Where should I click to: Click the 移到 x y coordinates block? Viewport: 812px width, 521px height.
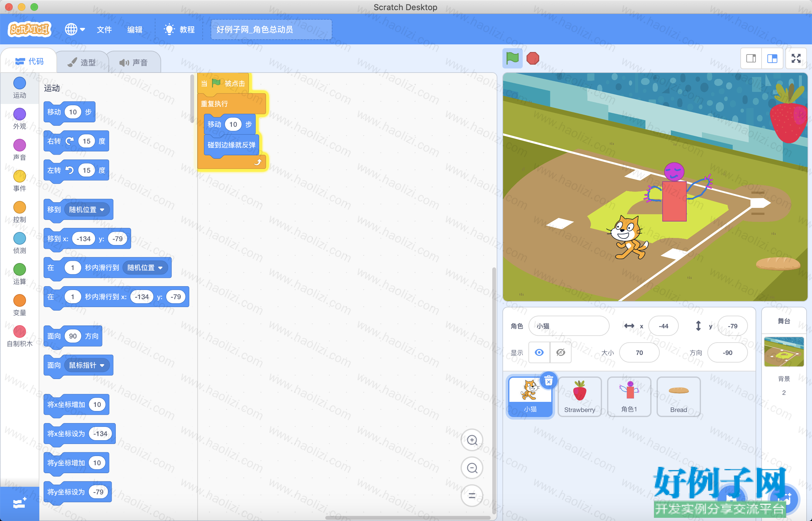87,239
